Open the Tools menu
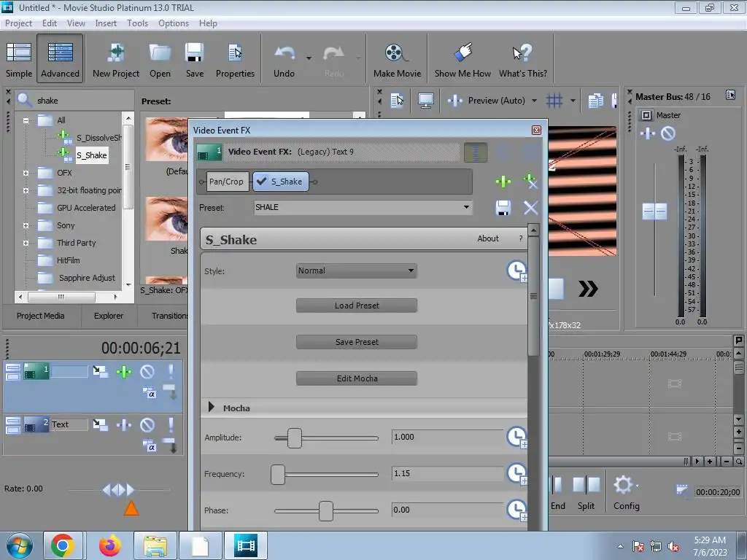This screenshot has height=560, width=747. tap(137, 23)
